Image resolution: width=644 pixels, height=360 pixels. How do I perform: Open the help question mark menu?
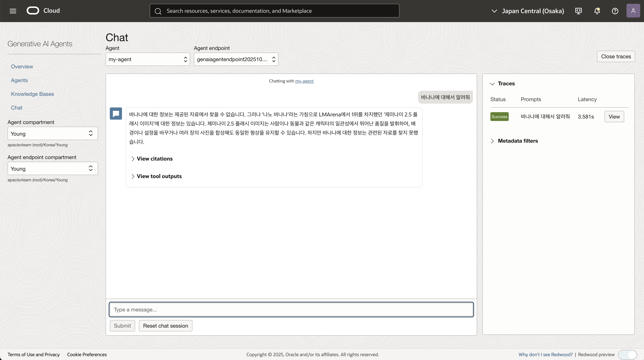click(615, 11)
